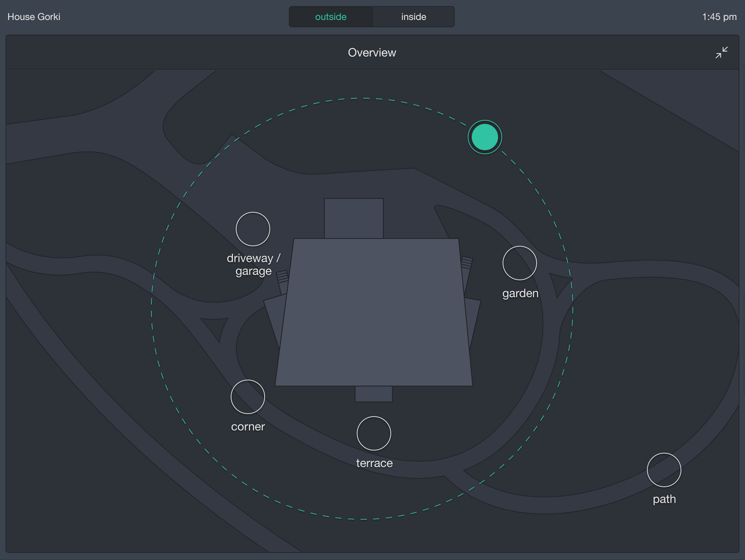
Task: Select the garden circle marker
Action: (x=519, y=263)
